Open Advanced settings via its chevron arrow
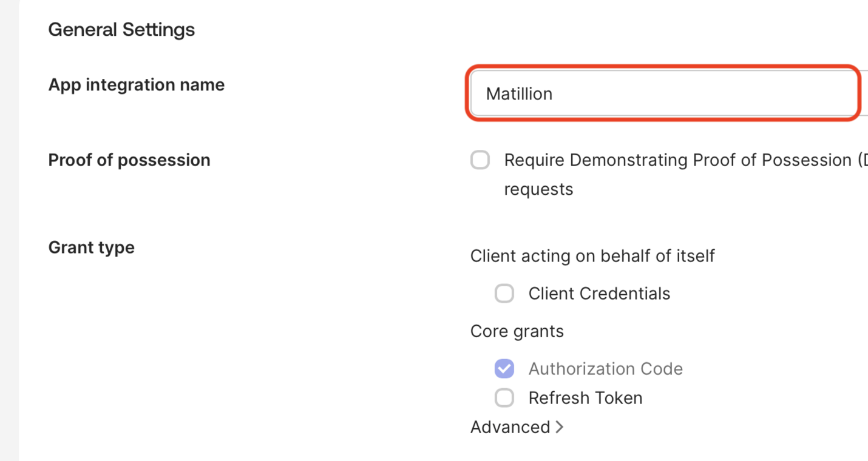Viewport: 868px width, 461px height. pos(560,426)
